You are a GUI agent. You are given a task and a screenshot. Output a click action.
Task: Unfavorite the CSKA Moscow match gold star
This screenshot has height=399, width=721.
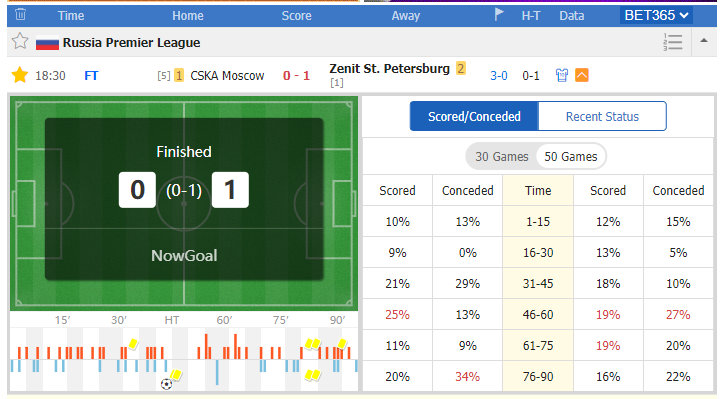pyautogui.click(x=20, y=75)
